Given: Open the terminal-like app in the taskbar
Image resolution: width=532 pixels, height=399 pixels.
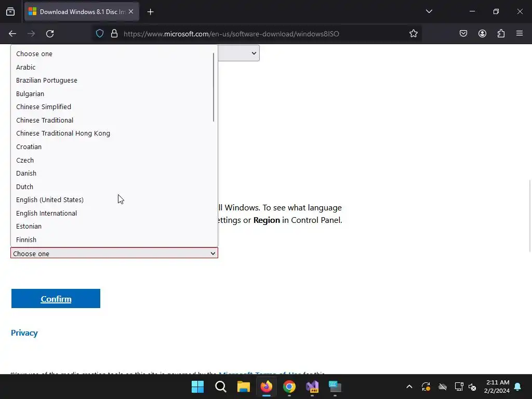Looking at the screenshot, I should tap(335, 387).
